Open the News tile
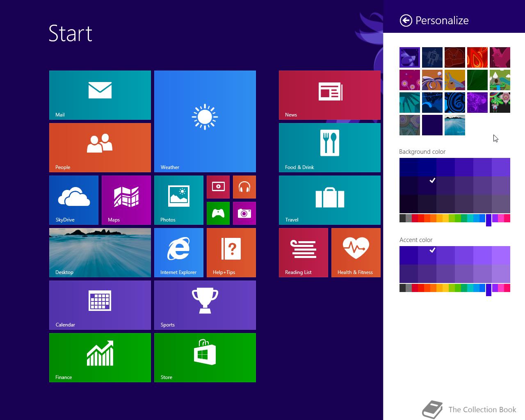The width and height of the screenshot is (525, 420). point(330,95)
